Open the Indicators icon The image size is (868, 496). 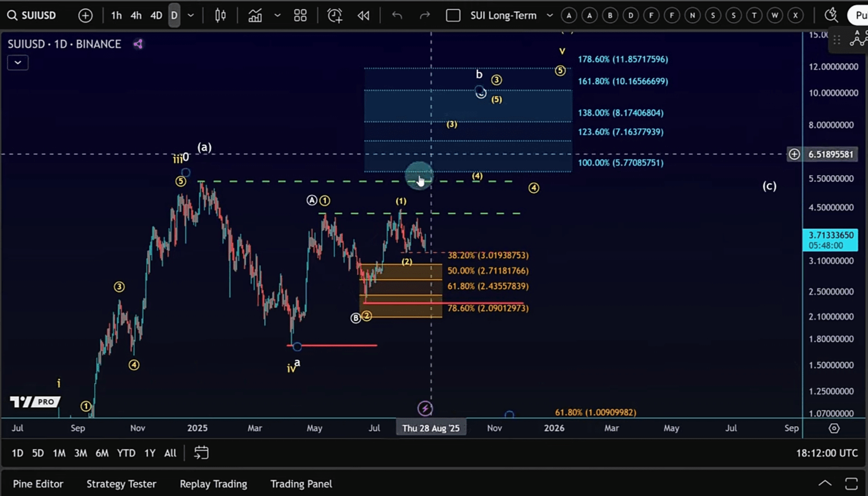click(255, 16)
